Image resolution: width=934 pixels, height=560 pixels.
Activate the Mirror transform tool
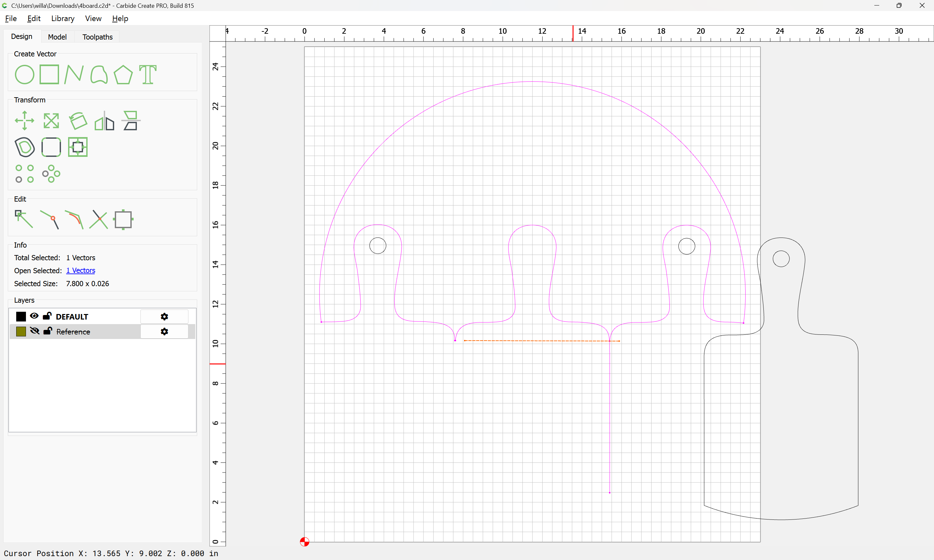104,121
